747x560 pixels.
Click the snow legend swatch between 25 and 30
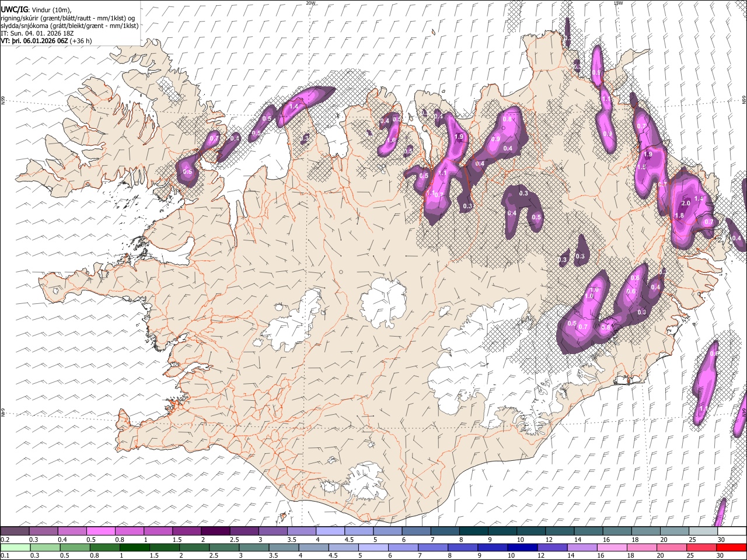coord(703,531)
